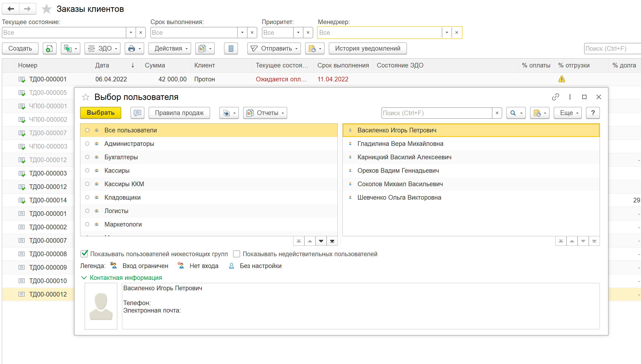Click the Создать button
This screenshot has width=641, height=364.
20,48
